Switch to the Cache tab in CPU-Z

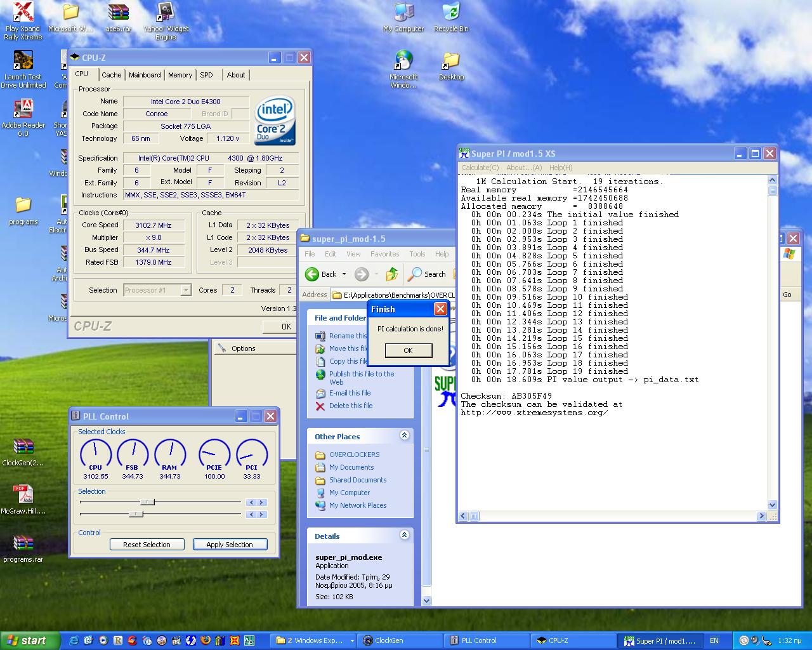(111, 75)
